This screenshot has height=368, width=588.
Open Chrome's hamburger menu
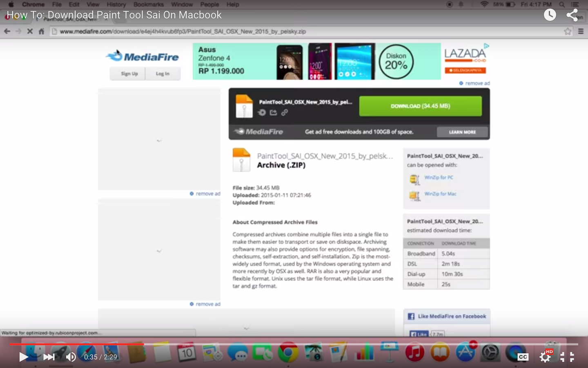click(581, 31)
